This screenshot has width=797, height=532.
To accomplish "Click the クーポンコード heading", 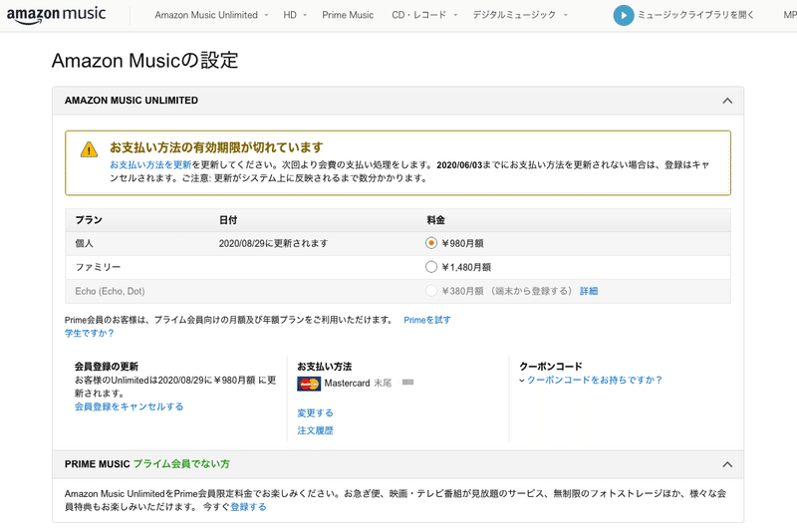I will pos(551,367).
